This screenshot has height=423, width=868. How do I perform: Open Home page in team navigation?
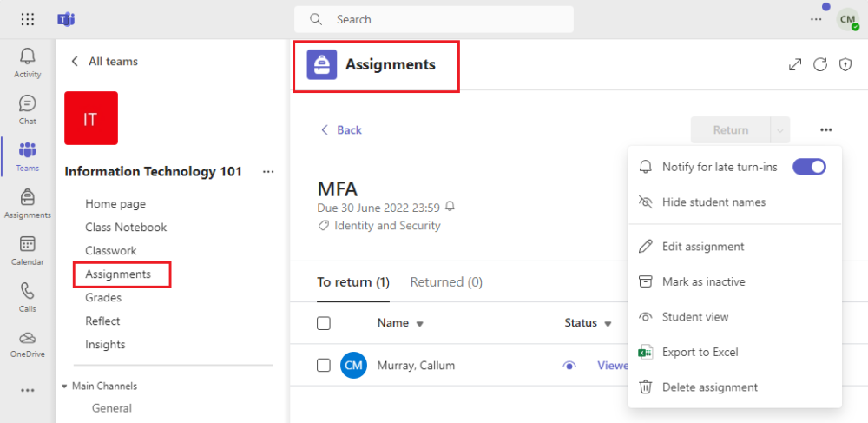click(115, 204)
